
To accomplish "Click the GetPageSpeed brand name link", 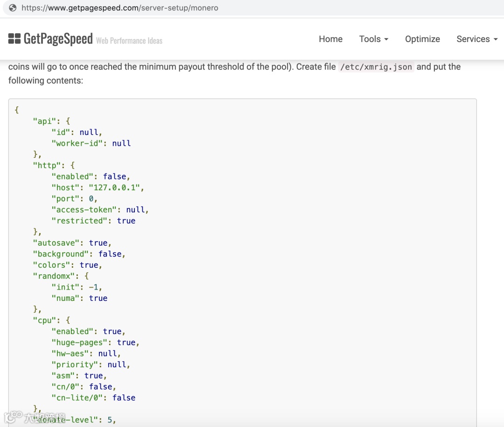I will click(58, 39).
